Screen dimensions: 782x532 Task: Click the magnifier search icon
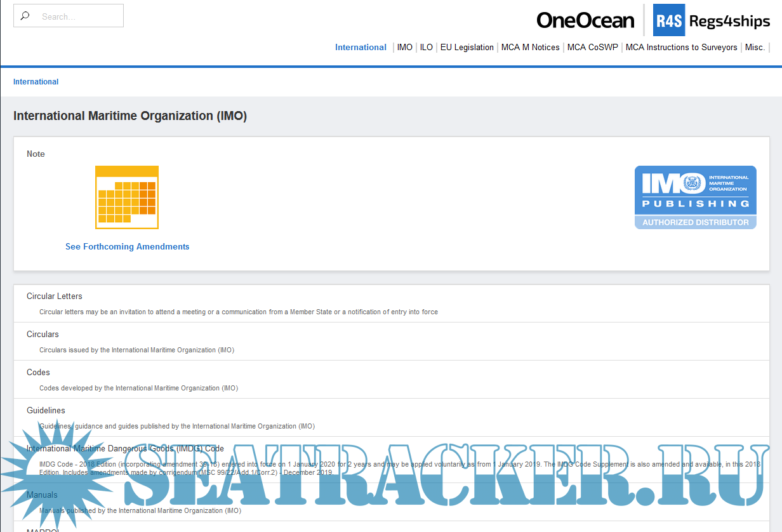tap(25, 17)
